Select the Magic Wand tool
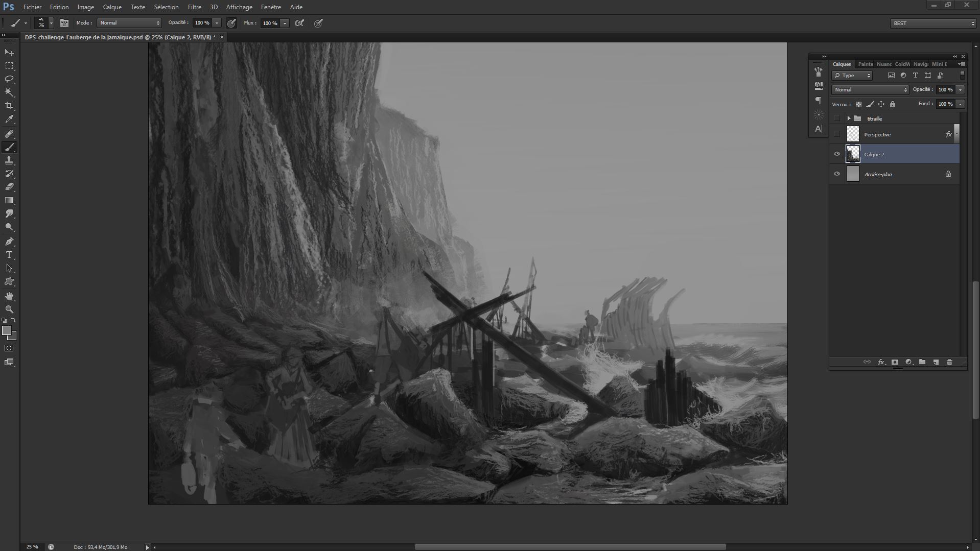This screenshot has height=551, width=980. [9, 92]
